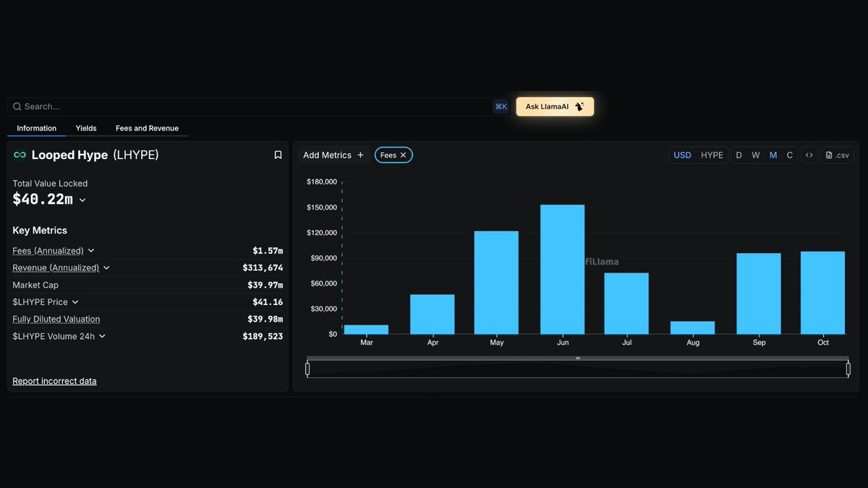Open Ask LlamaAI assistant
Image resolution: width=868 pixels, height=488 pixels.
(x=555, y=107)
